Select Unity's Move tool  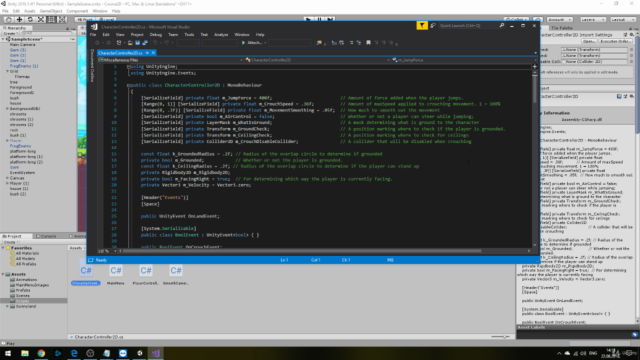pyautogui.click(x=19, y=19)
